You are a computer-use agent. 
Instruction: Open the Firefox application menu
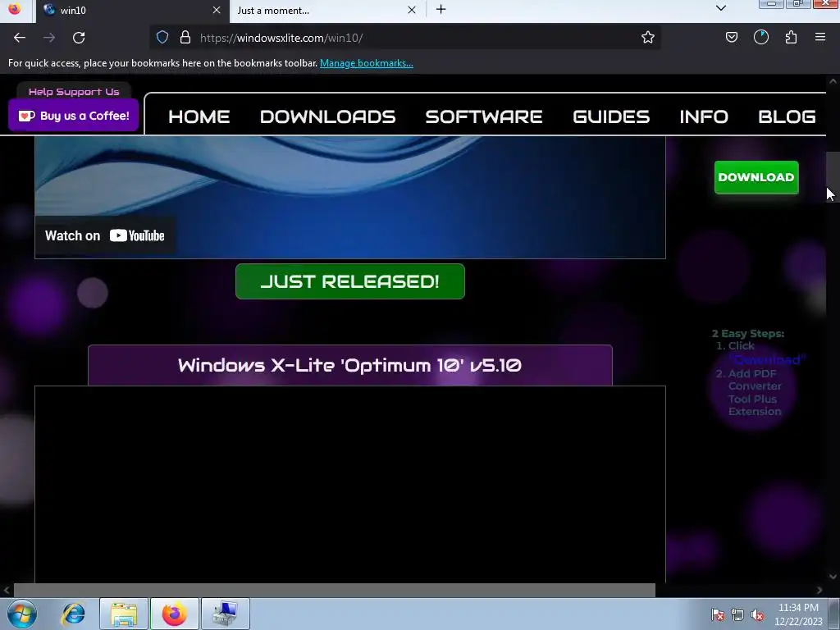click(x=820, y=38)
